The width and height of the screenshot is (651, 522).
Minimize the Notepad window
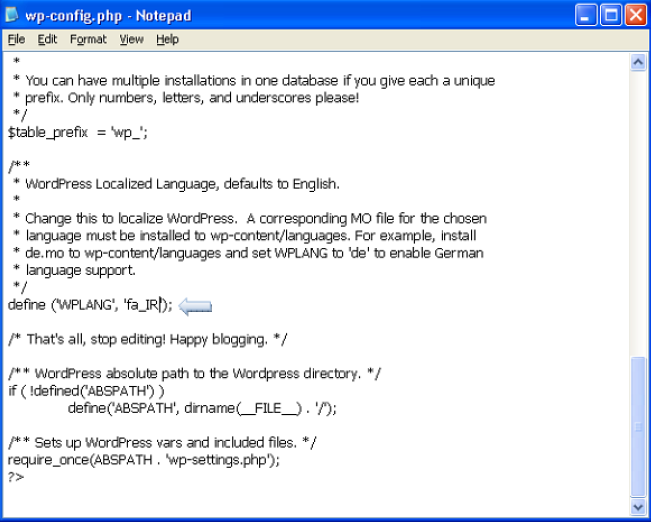coord(586,15)
